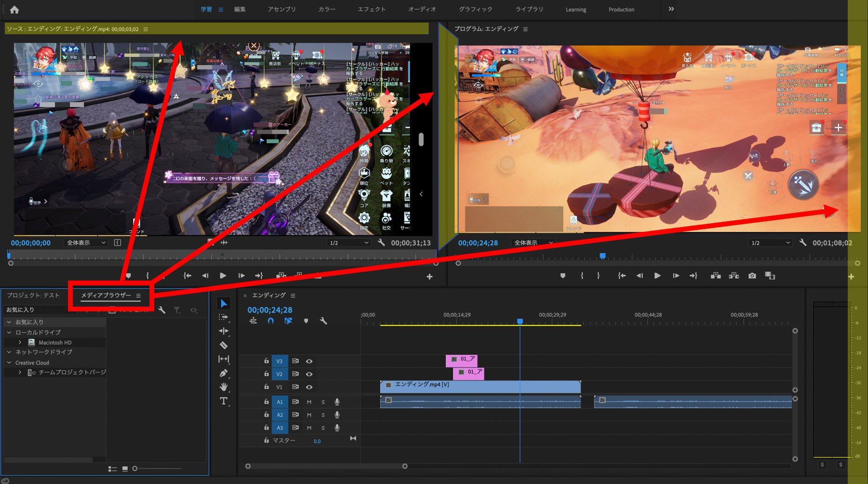Expand the Macintosh HD drive
Image resolution: width=868 pixels, height=484 pixels.
click(x=20, y=342)
